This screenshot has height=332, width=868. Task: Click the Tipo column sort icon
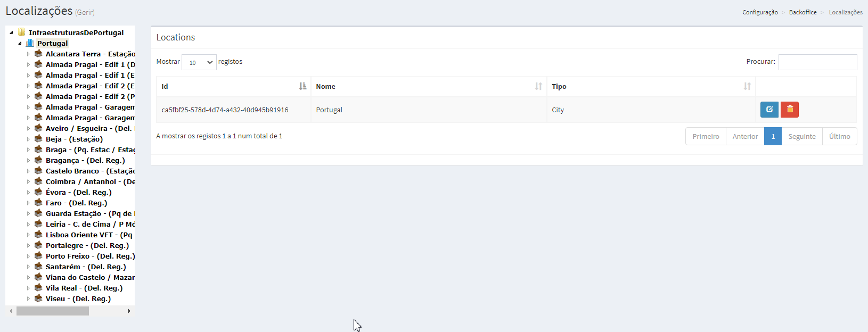click(747, 86)
